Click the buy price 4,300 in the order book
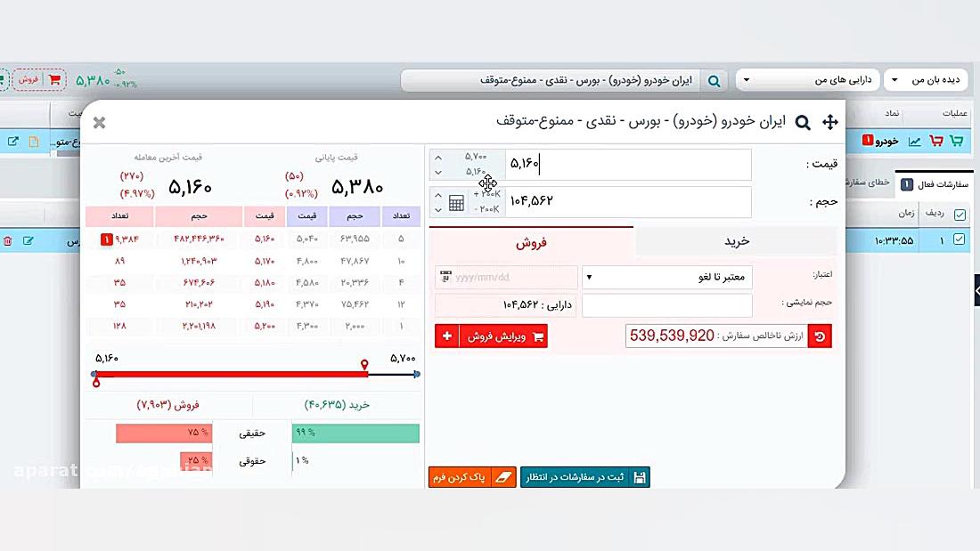Image resolution: width=980 pixels, height=551 pixels. coord(306,327)
